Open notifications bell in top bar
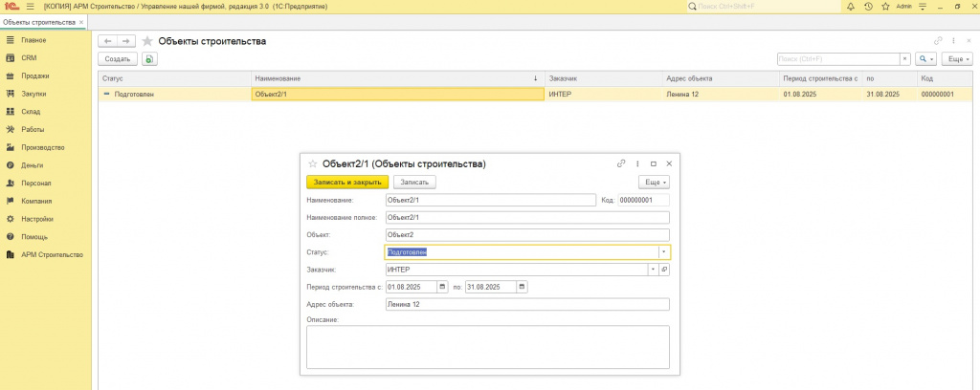Viewport: 980px width, 390px height. coord(850,7)
